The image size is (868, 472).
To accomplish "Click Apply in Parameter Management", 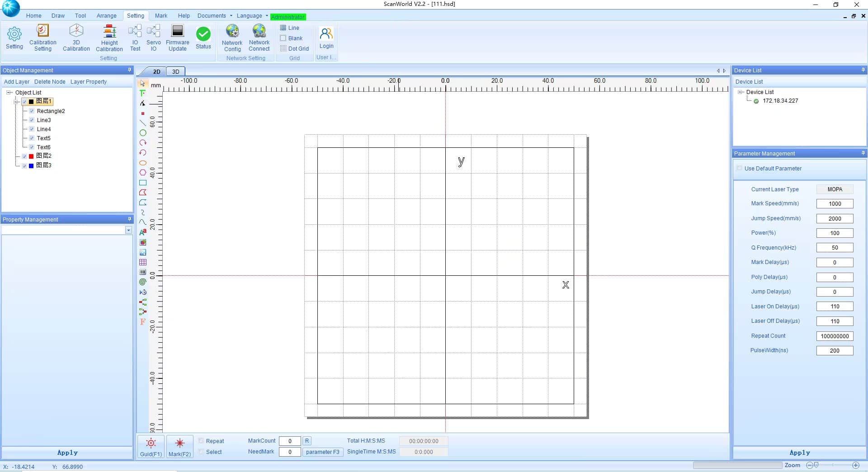I will pos(799,452).
